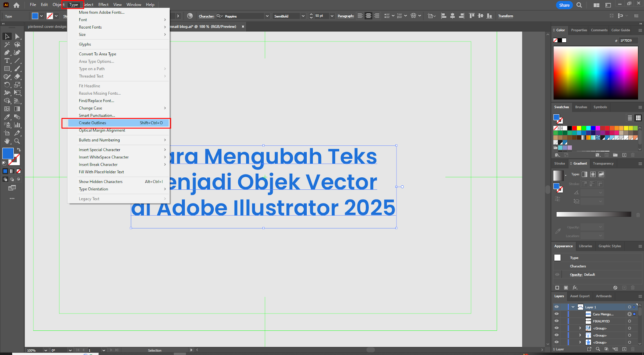
Task: Align paragraph text center
Action: (368, 16)
